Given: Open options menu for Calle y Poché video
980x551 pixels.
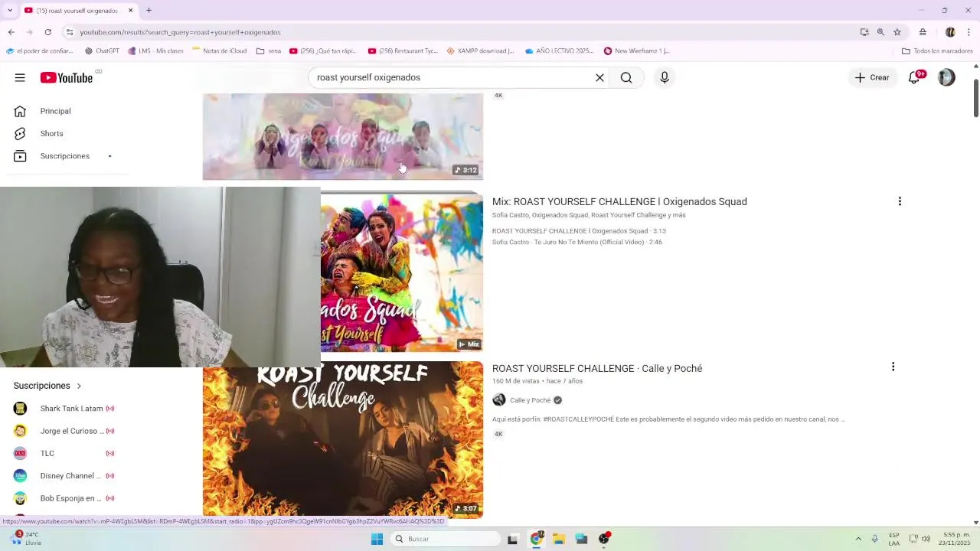Looking at the screenshot, I should point(893,367).
